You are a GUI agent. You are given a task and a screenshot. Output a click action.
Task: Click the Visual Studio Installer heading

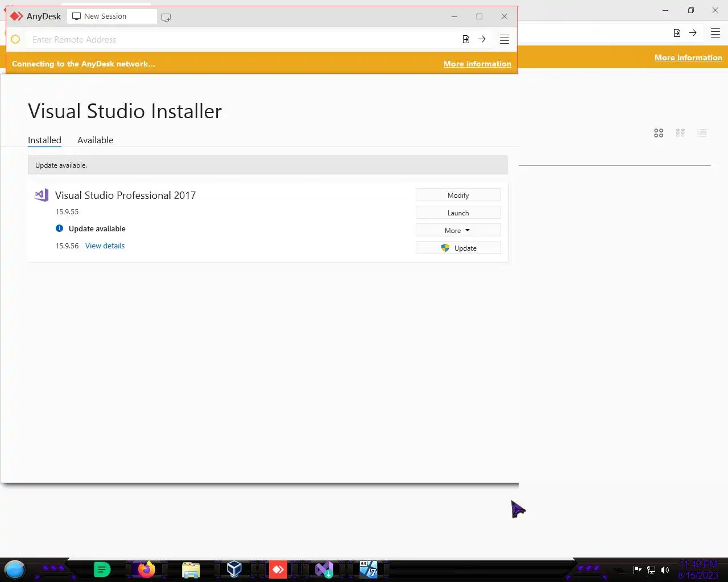125,111
